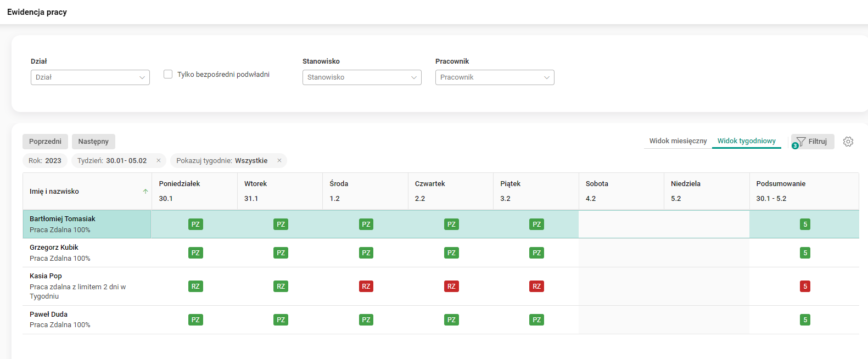This screenshot has height=359, width=868.
Task: Click Grzegorz Kubik's PZ badge on Czwartek
Action: point(451,253)
